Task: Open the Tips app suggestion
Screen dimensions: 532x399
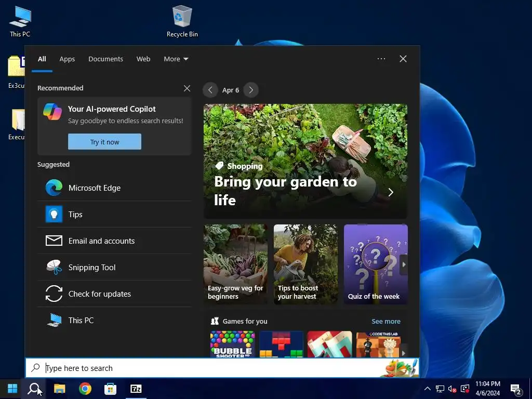Action: (x=115, y=215)
